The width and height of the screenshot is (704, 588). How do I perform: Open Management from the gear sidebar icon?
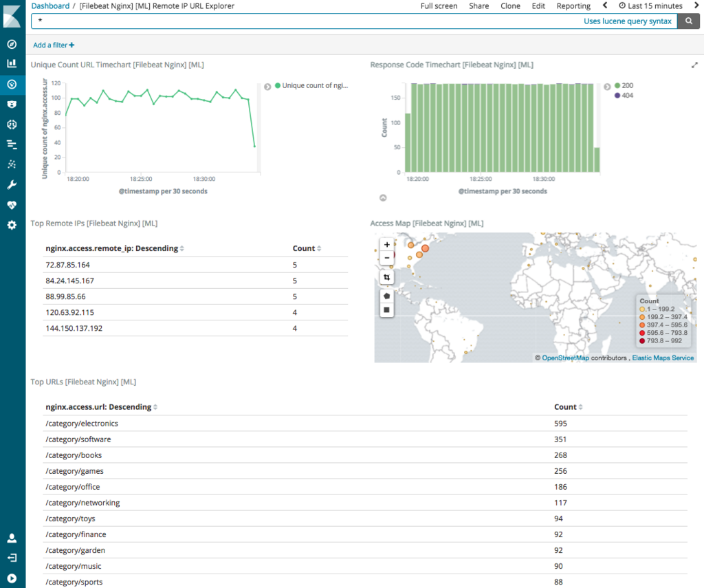tap(12, 225)
